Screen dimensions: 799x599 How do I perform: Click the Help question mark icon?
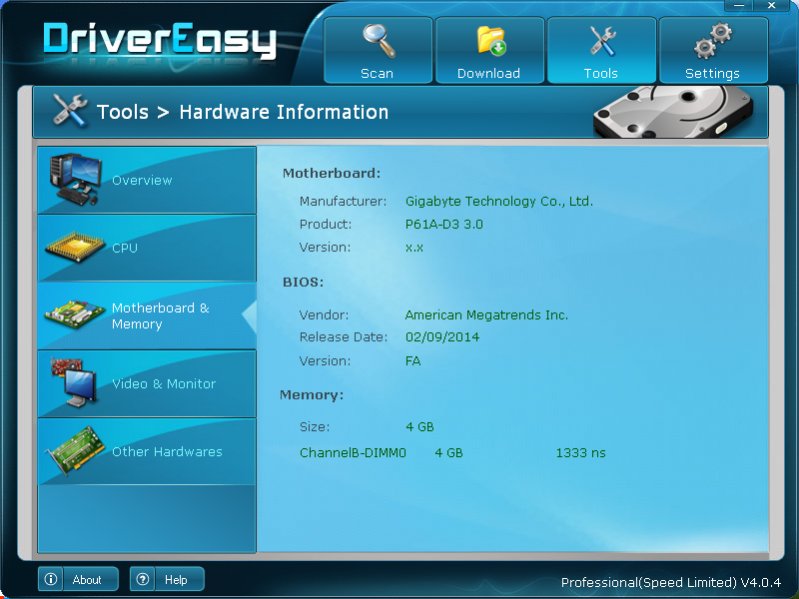coord(143,579)
